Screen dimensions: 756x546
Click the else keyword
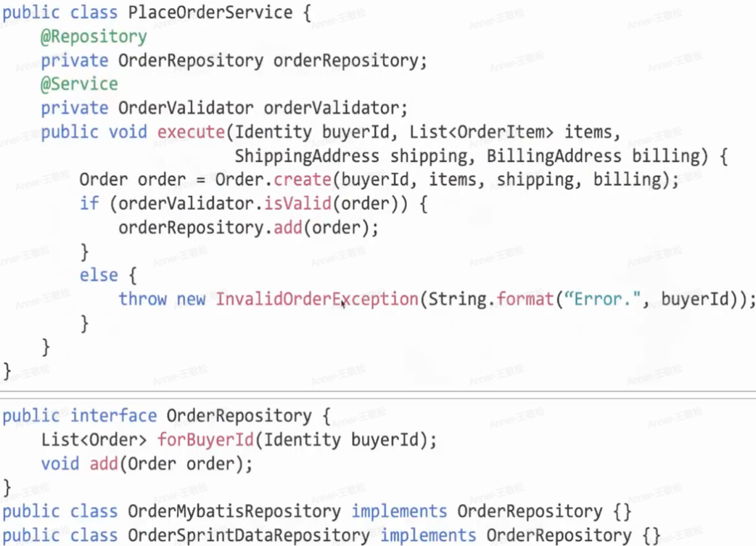tap(99, 275)
